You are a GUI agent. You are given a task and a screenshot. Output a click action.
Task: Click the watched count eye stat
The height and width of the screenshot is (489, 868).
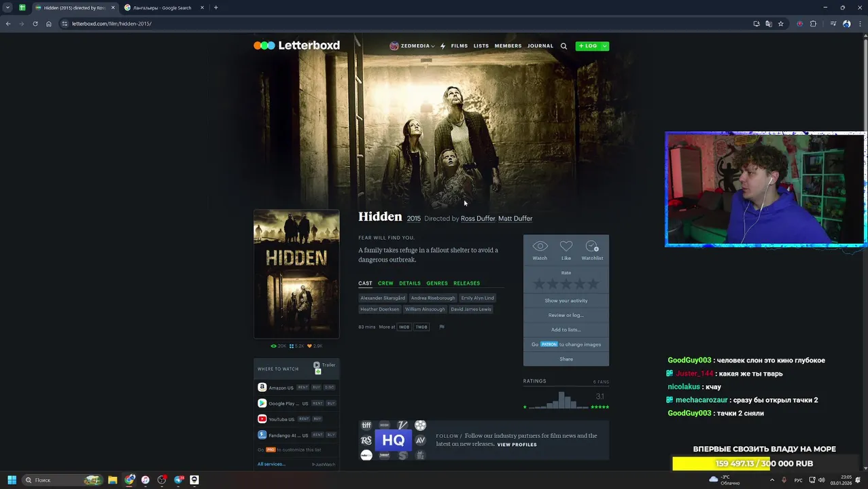[279, 346]
